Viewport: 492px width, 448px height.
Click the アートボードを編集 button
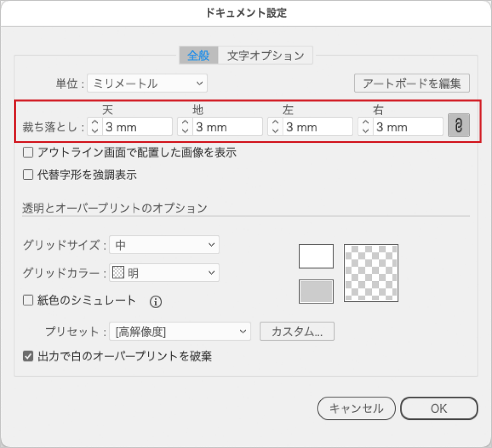pyautogui.click(x=412, y=83)
